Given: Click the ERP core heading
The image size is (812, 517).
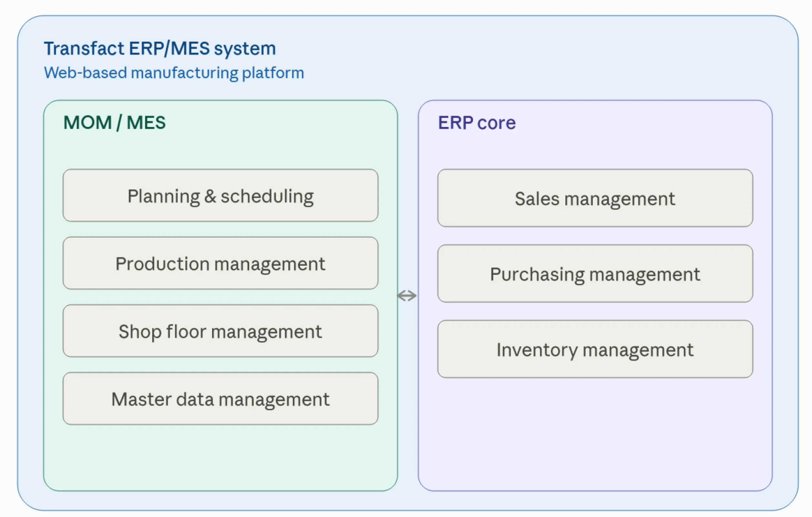Looking at the screenshot, I should [x=477, y=122].
